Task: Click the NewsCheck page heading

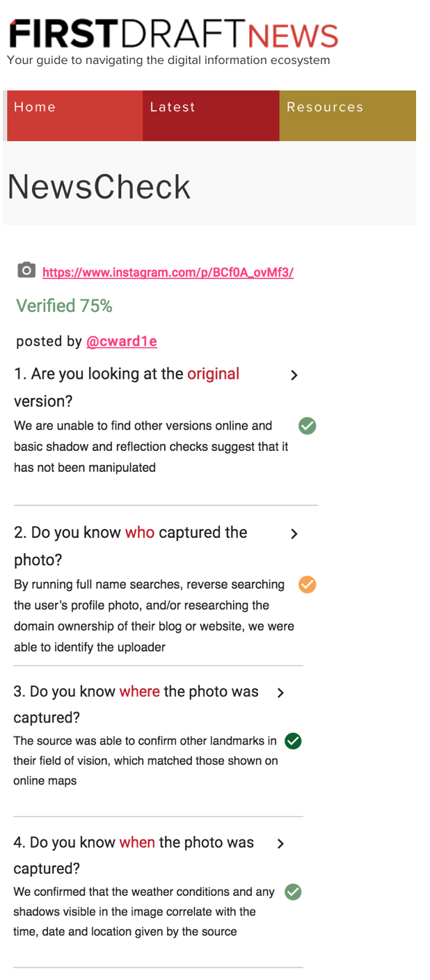Action: (99, 187)
